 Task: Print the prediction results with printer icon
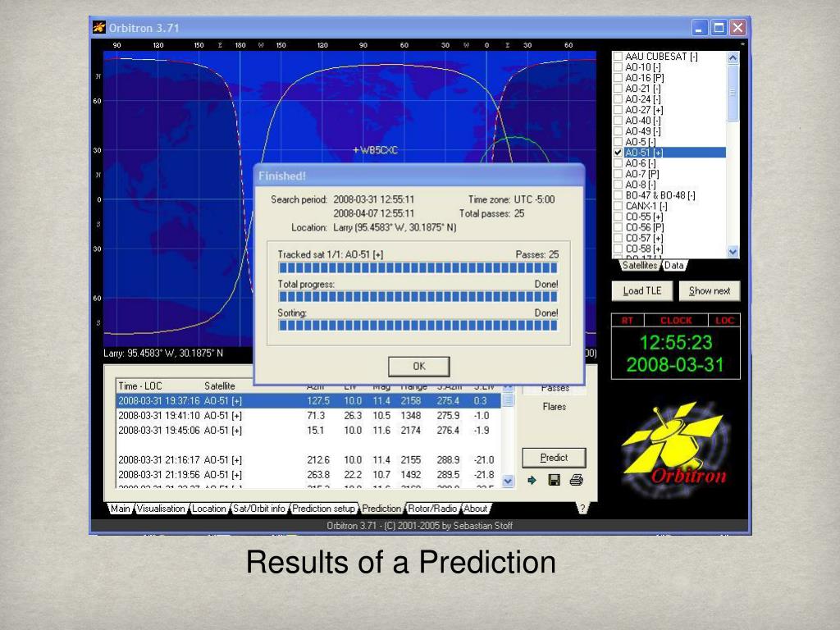click(577, 480)
